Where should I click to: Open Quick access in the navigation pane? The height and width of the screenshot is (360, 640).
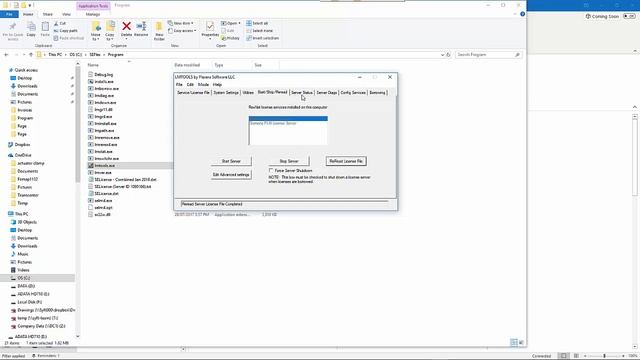coord(26,70)
